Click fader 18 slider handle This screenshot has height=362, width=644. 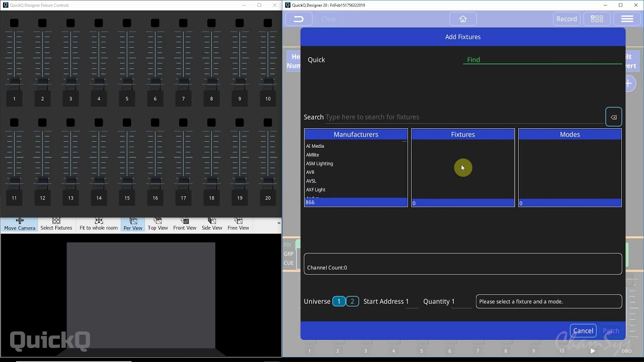[211, 184]
